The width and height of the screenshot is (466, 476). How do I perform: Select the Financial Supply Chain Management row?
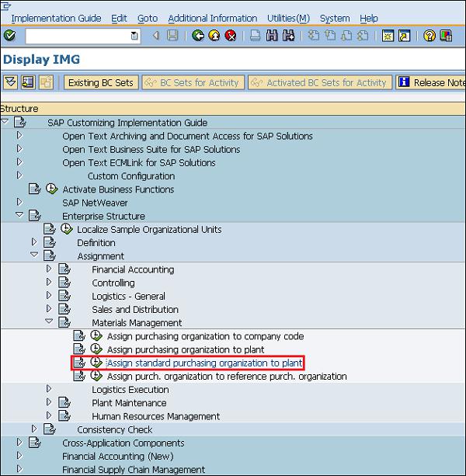(x=134, y=470)
